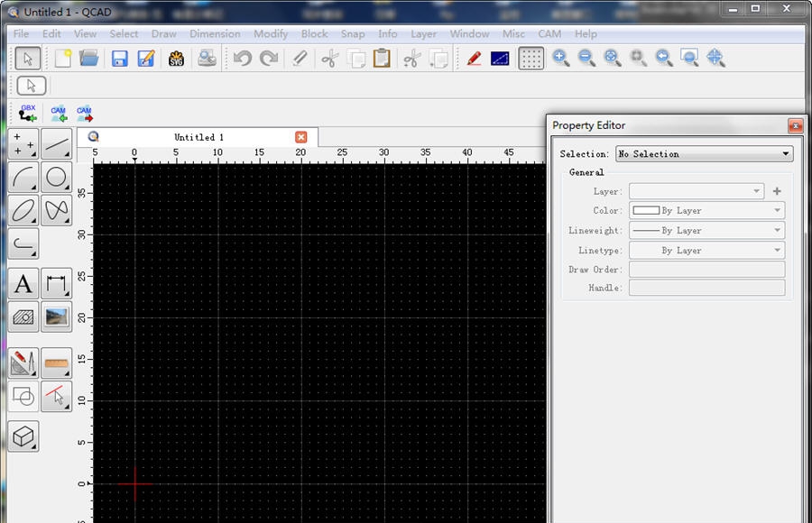Image resolution: width=812 pixels, height=523 pixels.
Task: Click the Zoom In magnifier
Action: point(560,59)
